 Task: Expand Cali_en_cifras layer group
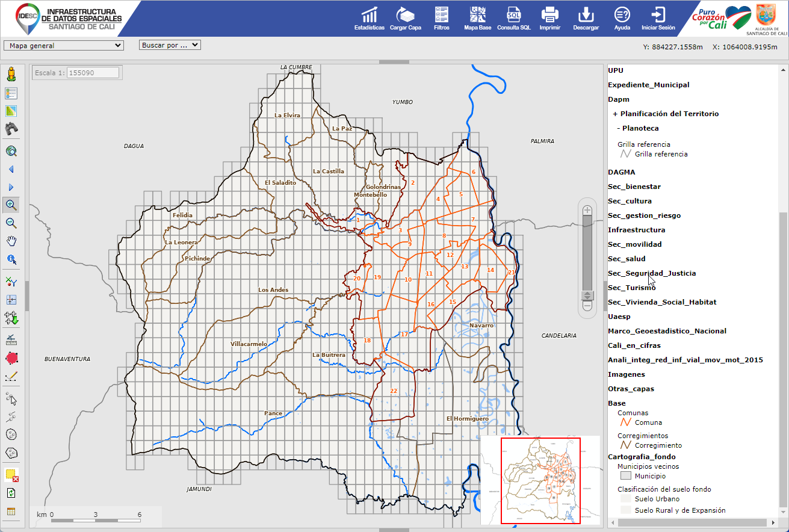click(634, 345)
